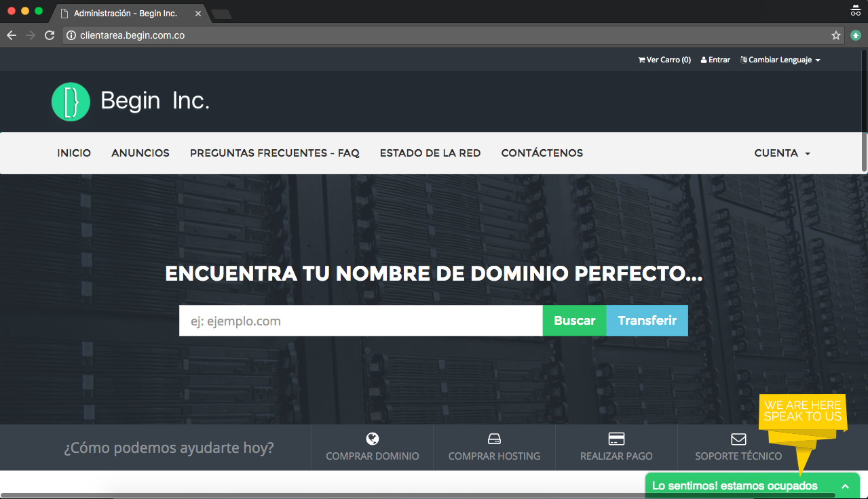This screenshot has width=868, height=499.
Task: Click the Transferir button
Action: (x=647, y=320)
